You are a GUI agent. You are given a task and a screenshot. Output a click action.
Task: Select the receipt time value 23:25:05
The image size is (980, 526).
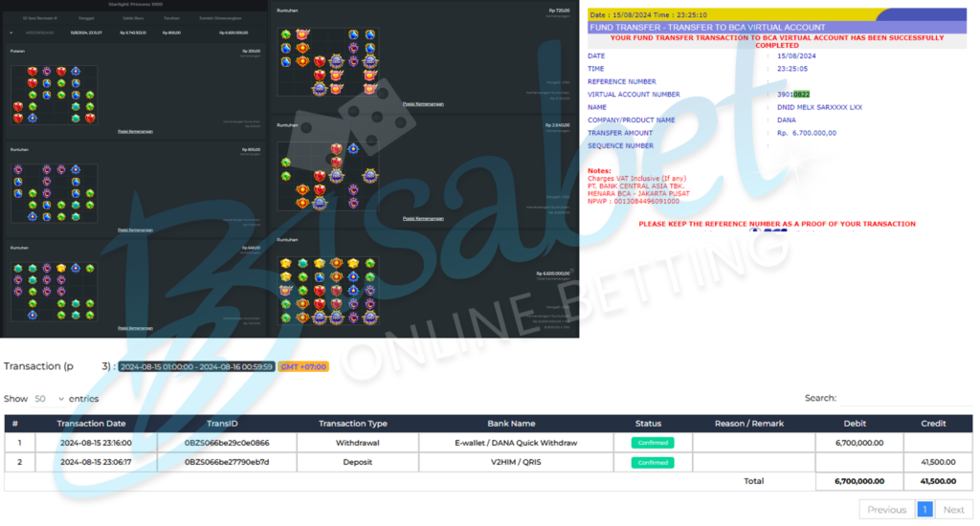(791, 69)
